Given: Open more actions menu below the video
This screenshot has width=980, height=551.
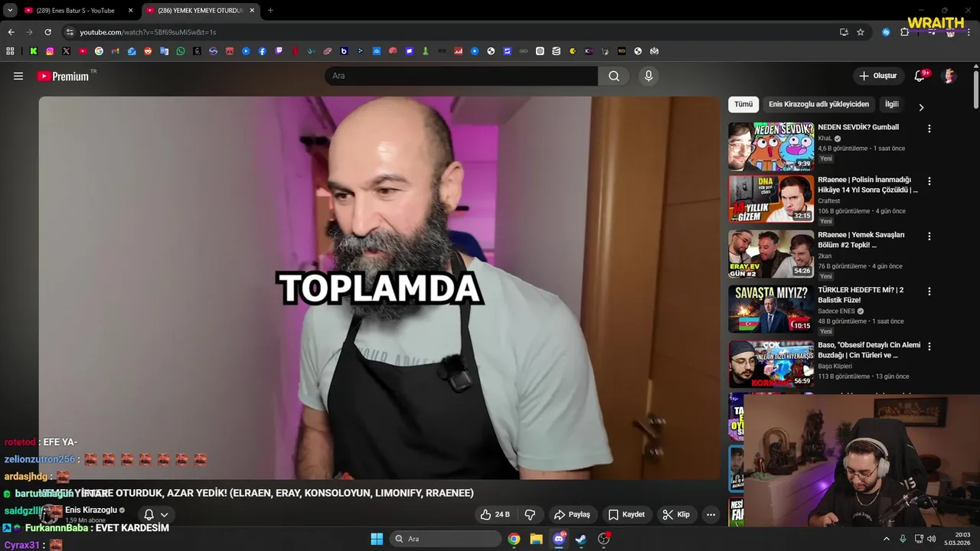Looking at the screenshot, I should click(710, 514).
